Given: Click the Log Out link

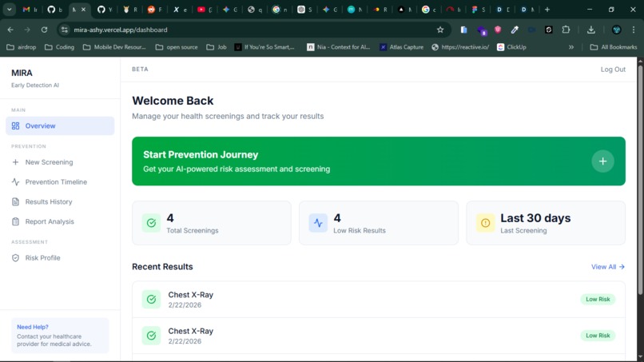Looking at the screenshot, I should click(x=613, y=70).
